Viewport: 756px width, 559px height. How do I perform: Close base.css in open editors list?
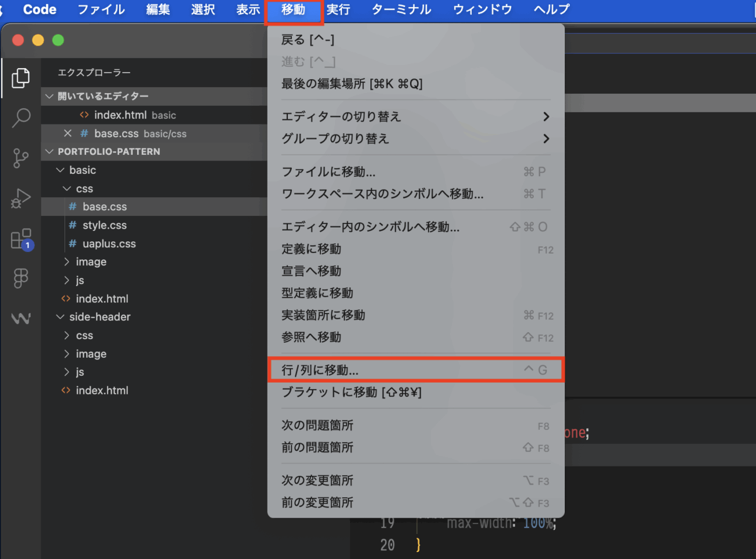(x=67, y=133)
